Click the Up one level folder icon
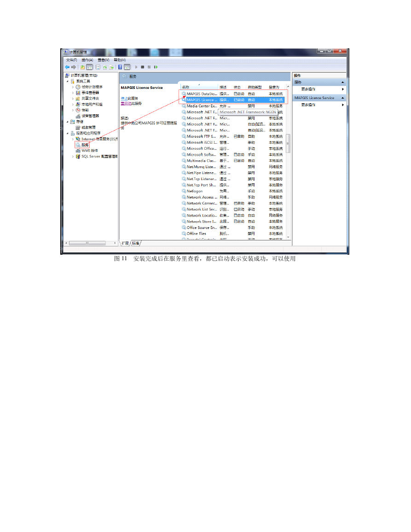Screen dimensions: 411x532 [82, 67]
